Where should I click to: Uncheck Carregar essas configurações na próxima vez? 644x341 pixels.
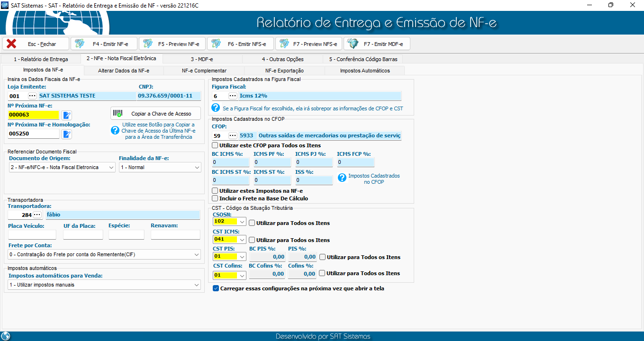pyautogui.click(x=216, y=288)
